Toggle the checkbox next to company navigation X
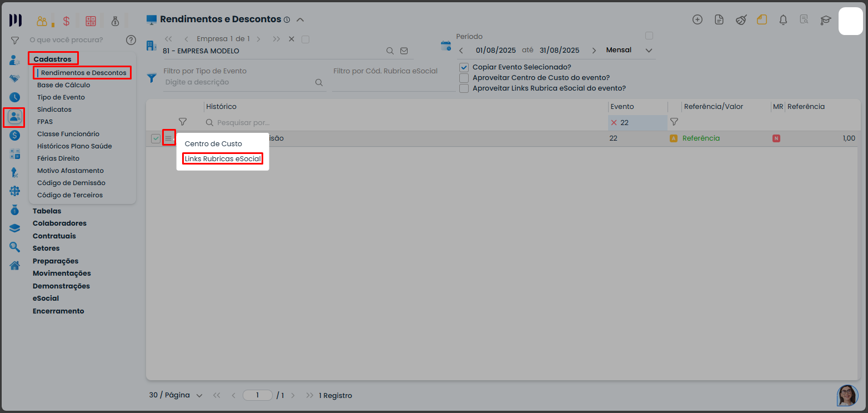The width and height of the screenshot is (868, 413). pos(305,39)
